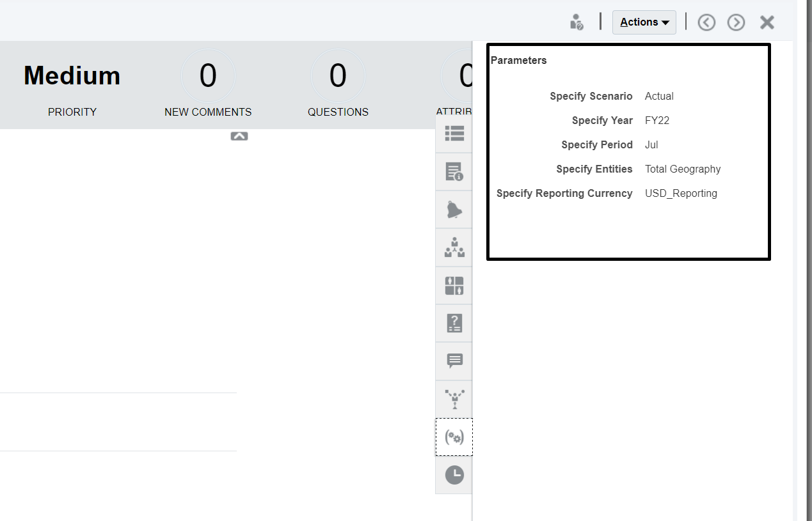Open the Questions panel icon
The image size is (812, 521).
(454, 323)
